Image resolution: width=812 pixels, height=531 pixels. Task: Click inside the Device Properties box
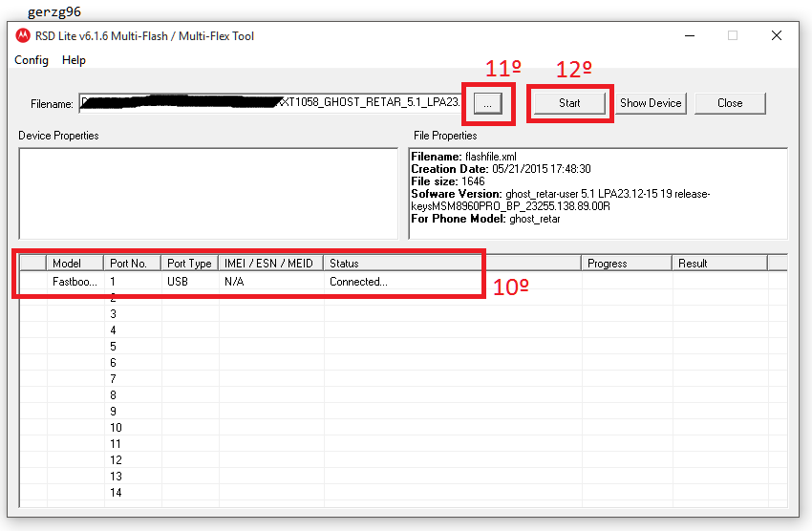[207, 193]
